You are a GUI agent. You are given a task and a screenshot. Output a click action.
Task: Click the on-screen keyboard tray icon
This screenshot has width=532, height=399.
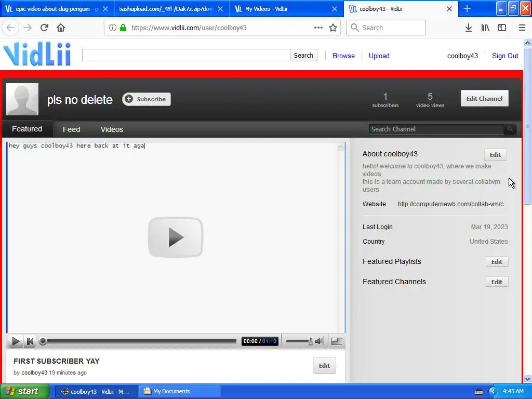click(x=479, y=392)
